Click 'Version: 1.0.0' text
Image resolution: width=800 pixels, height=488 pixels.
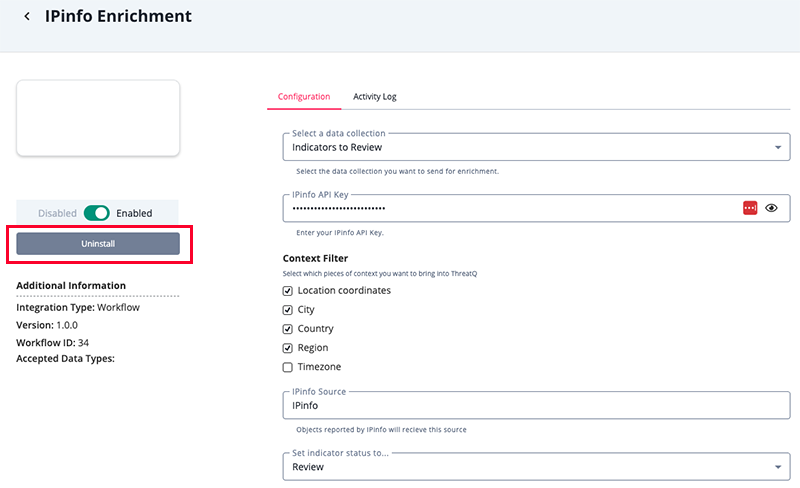(x=47, y=325)
